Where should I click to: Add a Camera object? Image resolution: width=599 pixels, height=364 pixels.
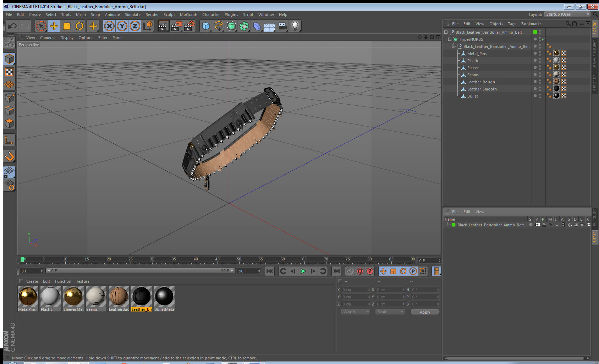tap(282, 26)
